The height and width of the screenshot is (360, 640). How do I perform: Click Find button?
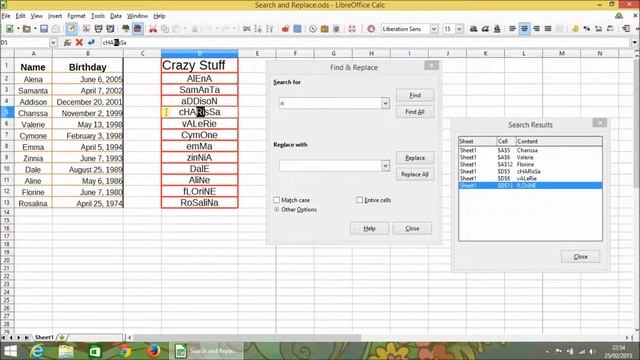tap(415, 95)
